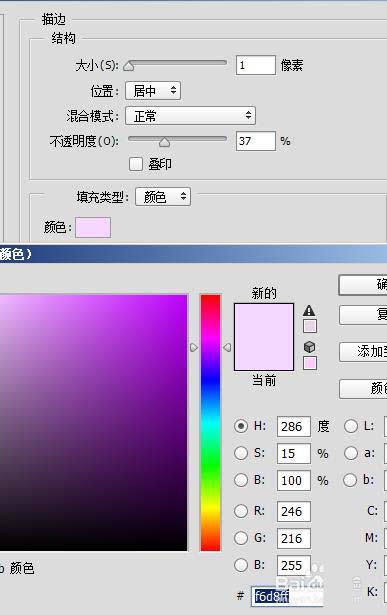Click the G field showing 216
Viewport: 387px width, 615px height.
[x=294, y=539]
